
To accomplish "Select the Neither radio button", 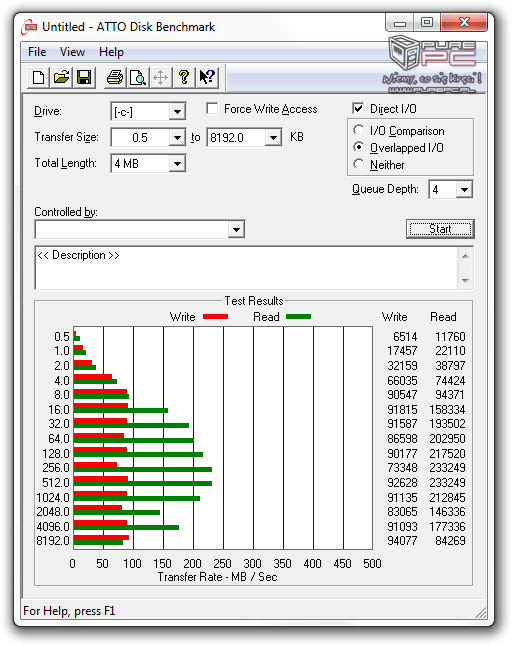I will click(358, 164).
